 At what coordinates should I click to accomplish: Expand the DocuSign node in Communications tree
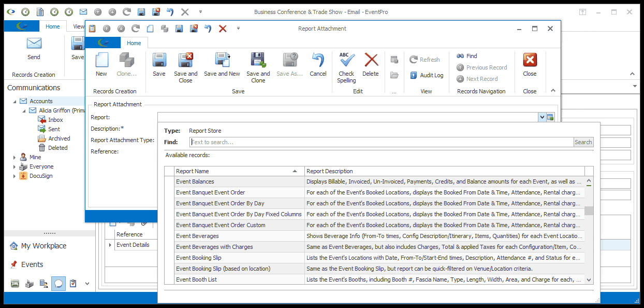(x=15, y=176)
